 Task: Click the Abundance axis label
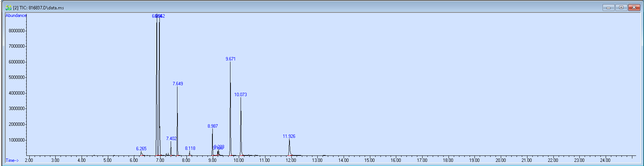click(x=16, y=15)
